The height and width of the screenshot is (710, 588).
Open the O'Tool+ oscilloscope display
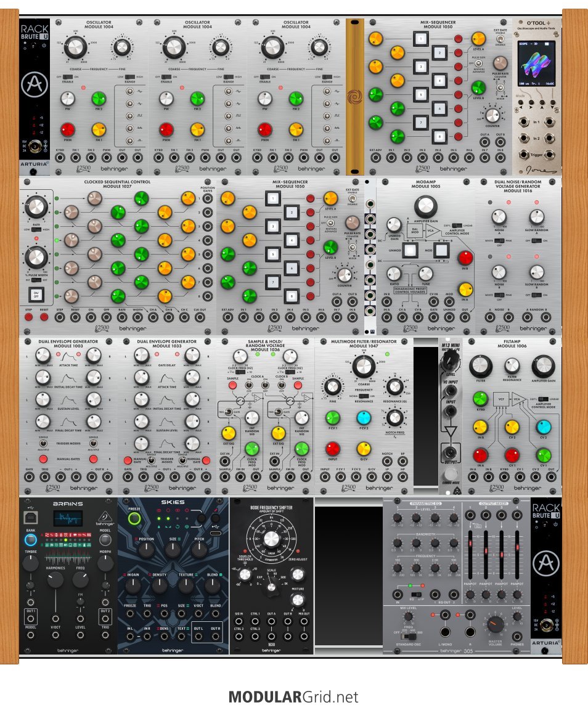tap(536, 63)
